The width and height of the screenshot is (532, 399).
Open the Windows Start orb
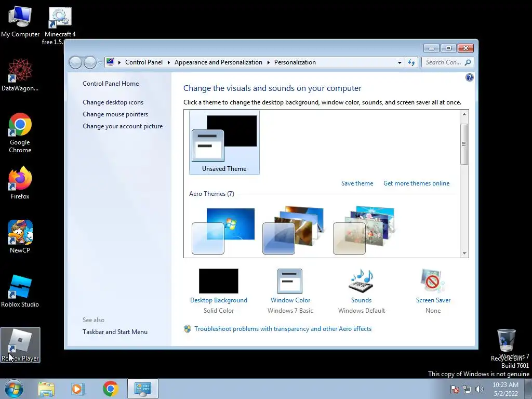(x=14, y=389)
